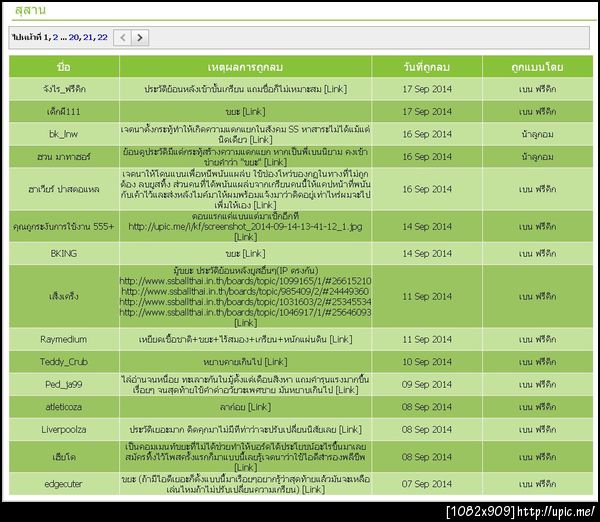
Task: Click date 14 Sep 2014 in BKING row
Action: point(427,254)
